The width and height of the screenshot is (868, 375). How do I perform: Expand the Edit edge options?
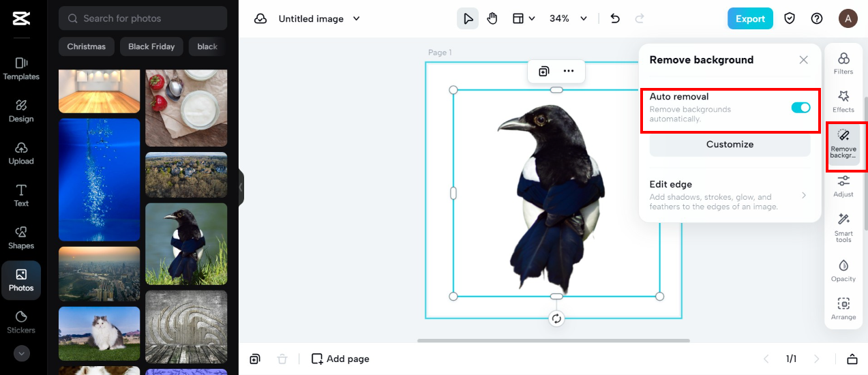pyautogui.click(x=730, y=194)
